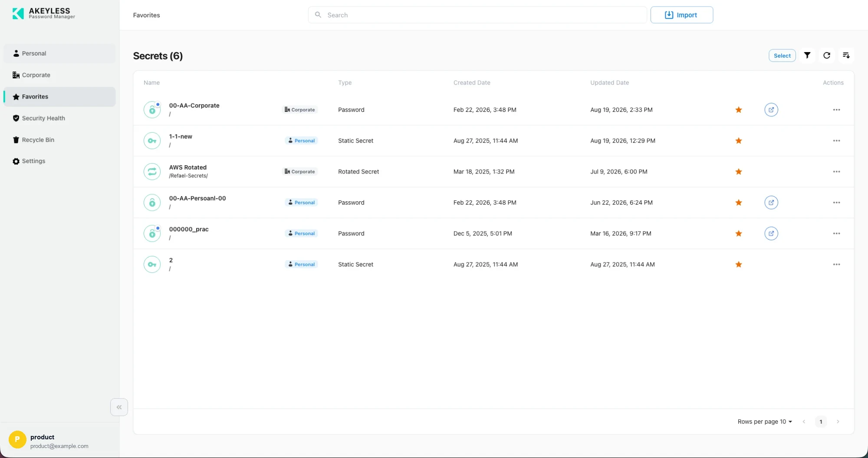Remove favorite star on secret 2

(738, 265)
